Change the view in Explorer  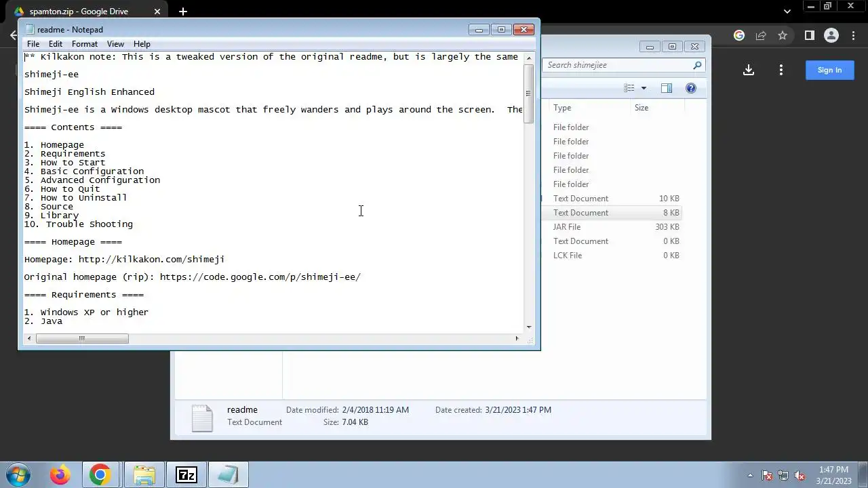629,88
